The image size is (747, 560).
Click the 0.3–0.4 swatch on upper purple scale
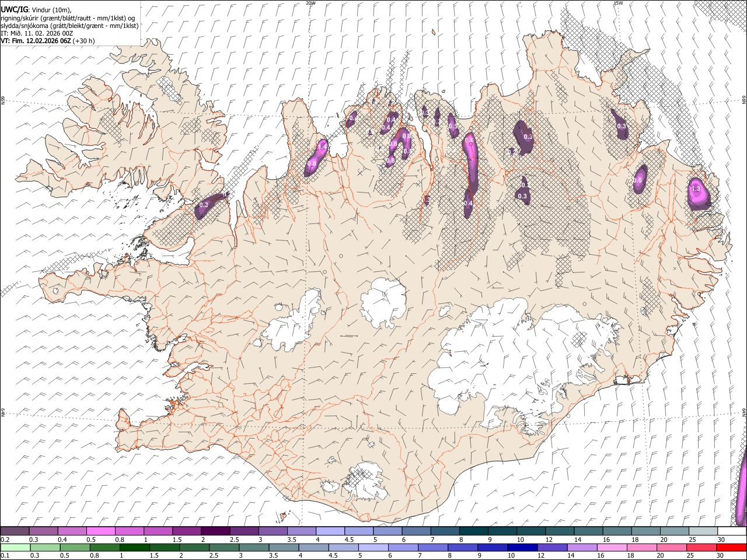tap(43, 531)
